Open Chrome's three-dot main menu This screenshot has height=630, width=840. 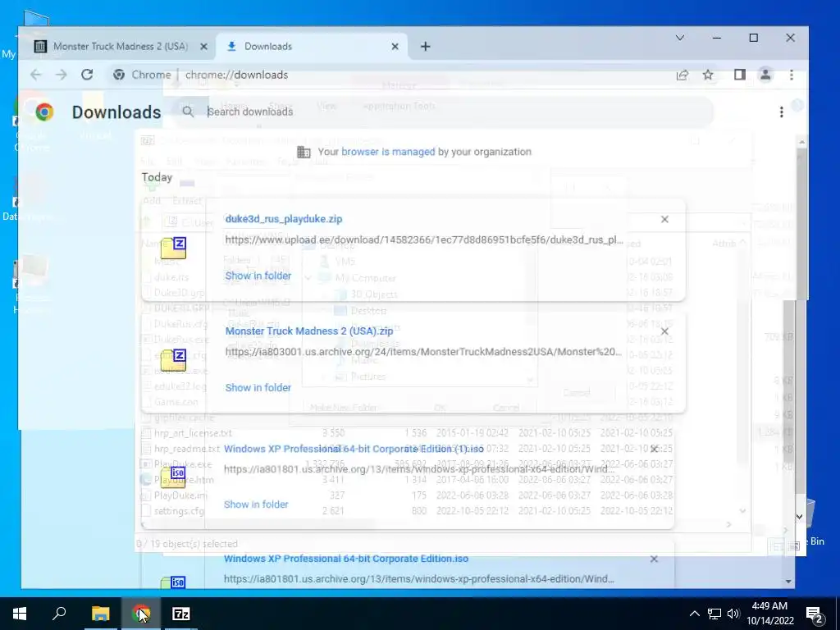coord(792,75)
